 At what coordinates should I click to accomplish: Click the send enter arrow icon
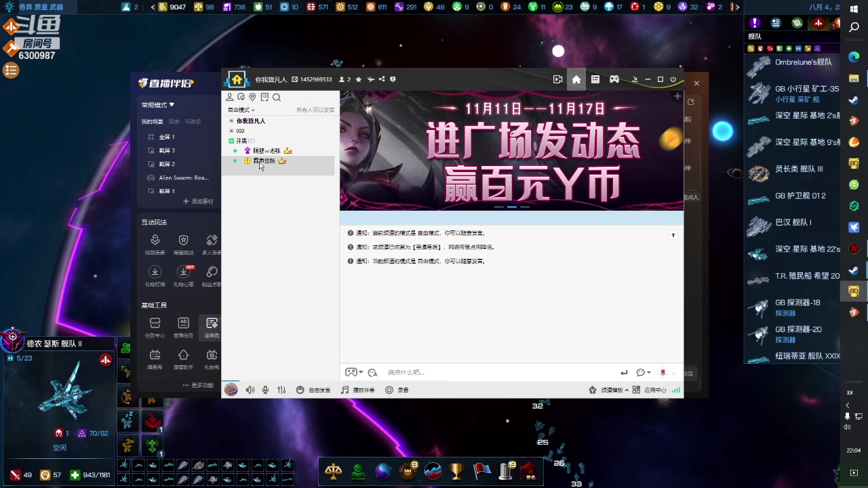pyautogui.click(x=624, y=372)
